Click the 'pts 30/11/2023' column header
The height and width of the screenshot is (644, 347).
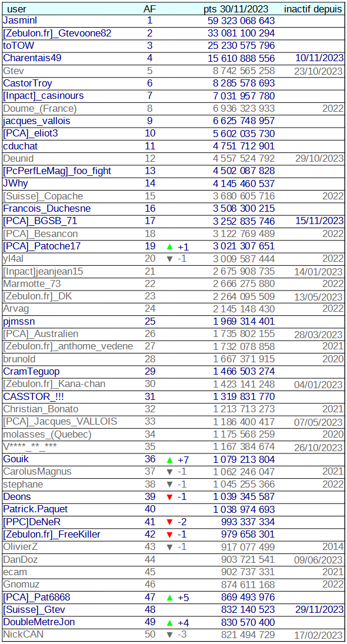[236, 9]
